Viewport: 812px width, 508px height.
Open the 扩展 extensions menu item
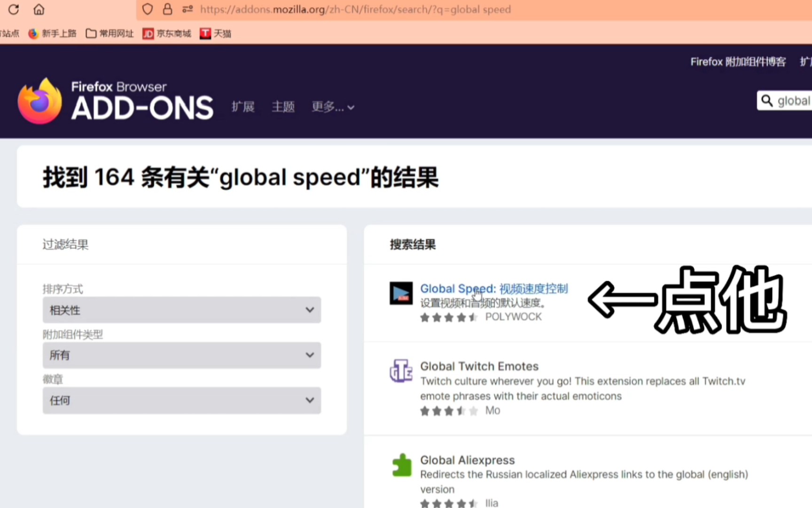pos(243,107)
